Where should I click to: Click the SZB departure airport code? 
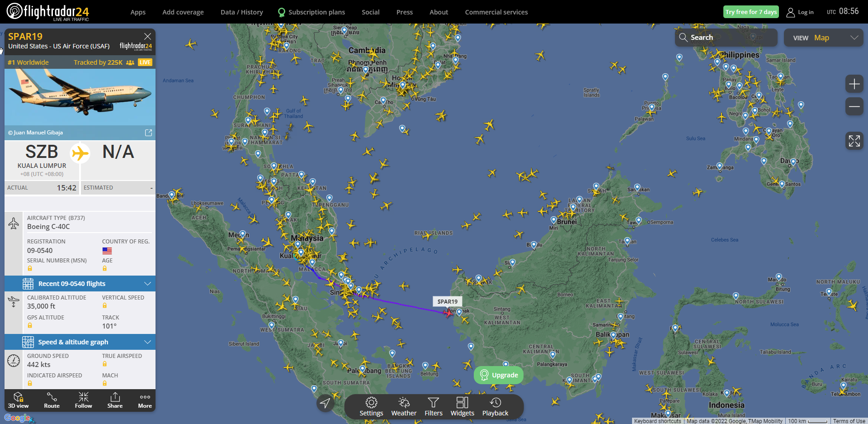42,152
